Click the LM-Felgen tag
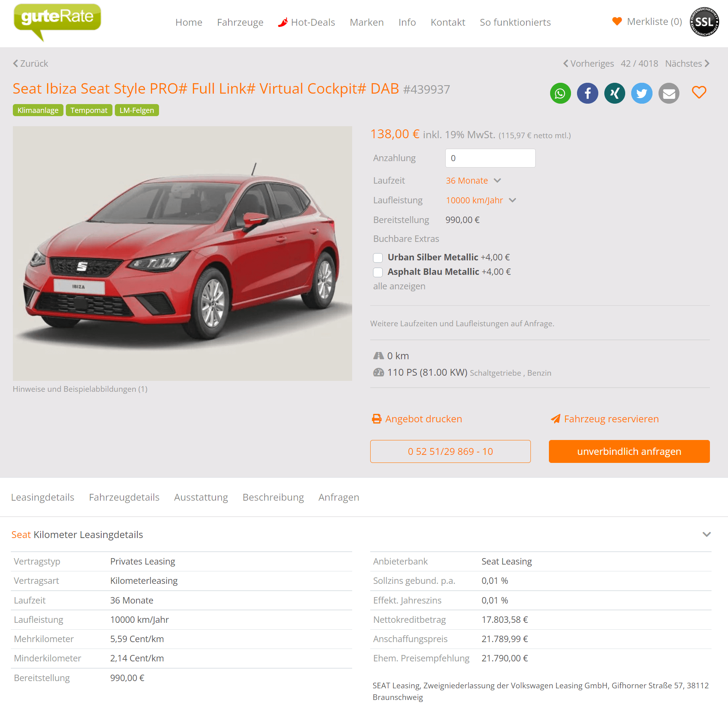This screenshot has height=708, width=728. [x=137, y=110]
